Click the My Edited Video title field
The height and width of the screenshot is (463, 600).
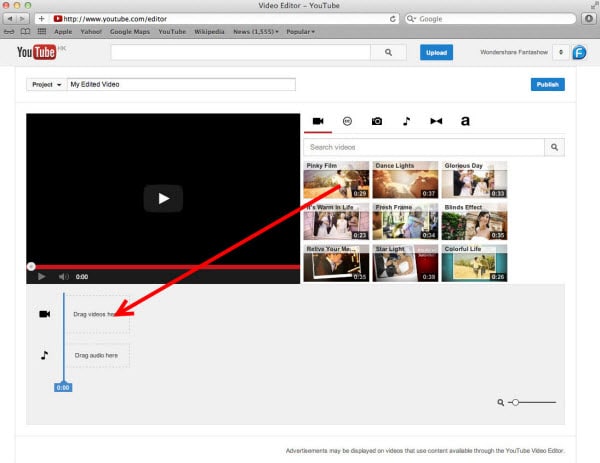[x=180, y=85]
